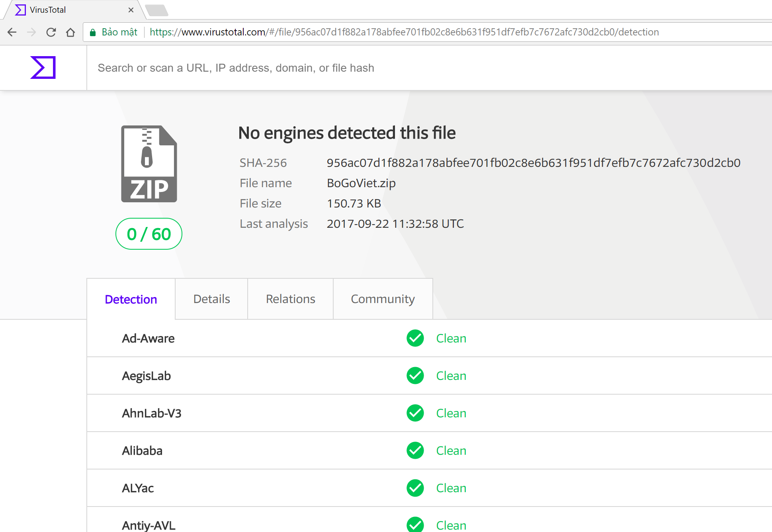Click the VirusTotal logo icon
Screen dimensions: 772x532
click(43, 66)
